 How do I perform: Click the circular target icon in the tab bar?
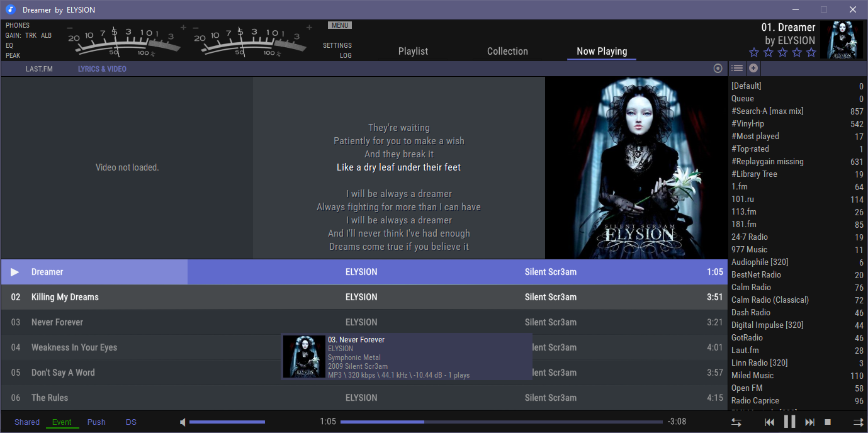click(718, 69)
